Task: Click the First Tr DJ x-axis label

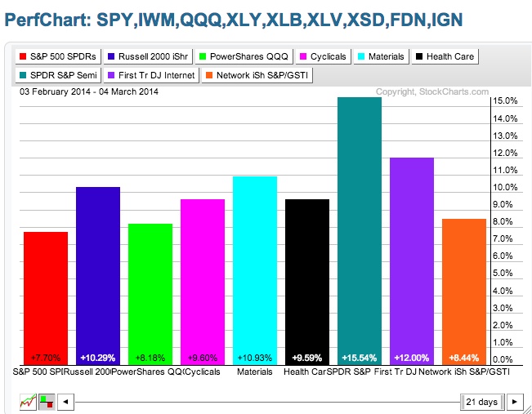Action: [x=395, y=372]
